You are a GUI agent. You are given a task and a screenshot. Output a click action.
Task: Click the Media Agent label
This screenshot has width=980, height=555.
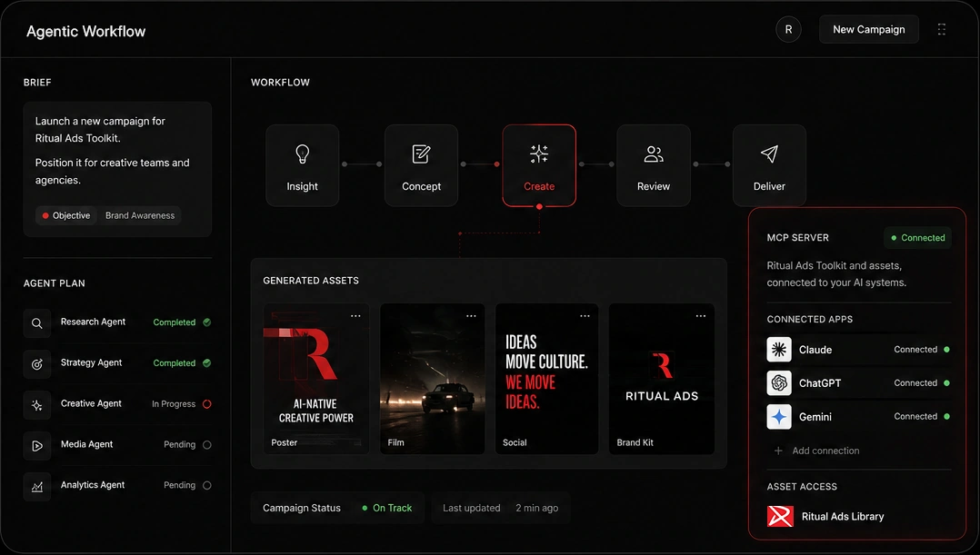coord(87,444)
